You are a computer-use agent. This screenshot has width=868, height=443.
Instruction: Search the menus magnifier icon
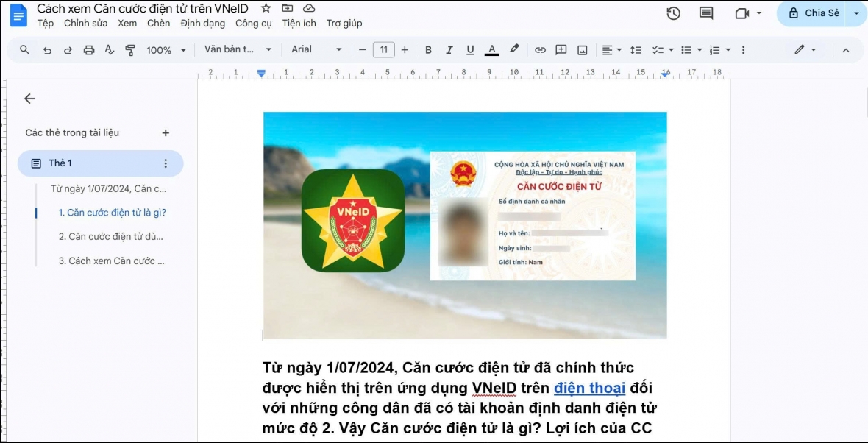[x=24, y=50]
